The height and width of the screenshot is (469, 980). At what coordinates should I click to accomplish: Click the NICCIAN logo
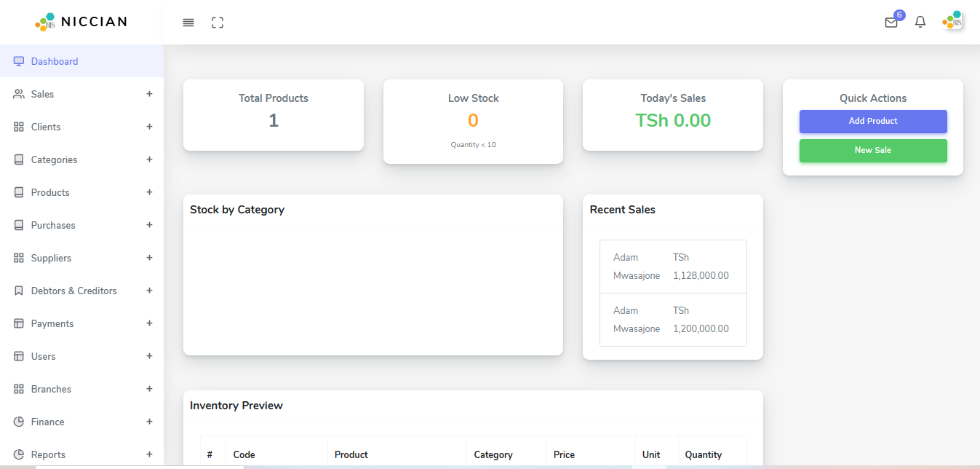point(80,21)
